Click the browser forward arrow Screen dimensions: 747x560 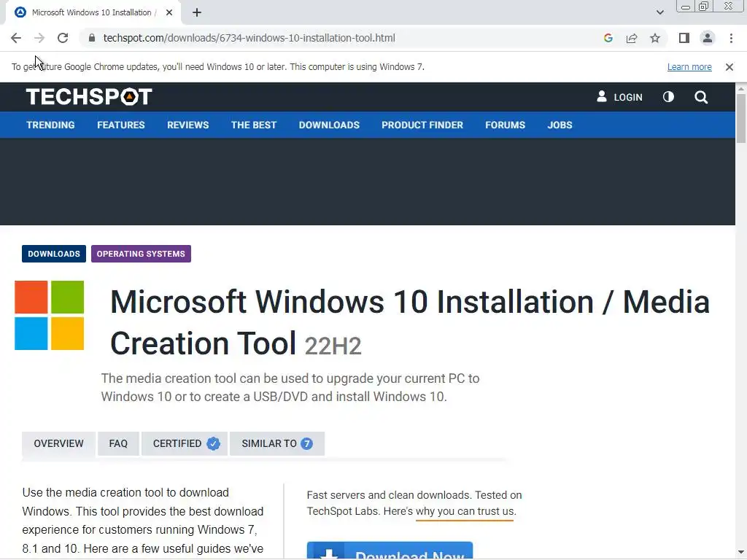point(39,38)
